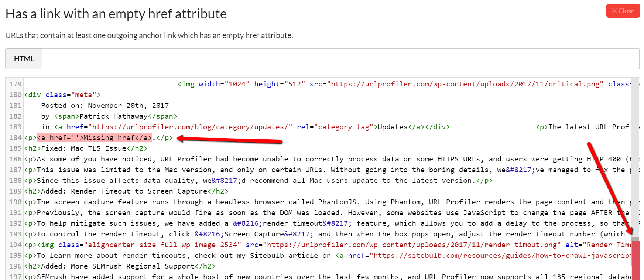
Task: Click the div class="meta" opening tag
Action: pos(62,95)
